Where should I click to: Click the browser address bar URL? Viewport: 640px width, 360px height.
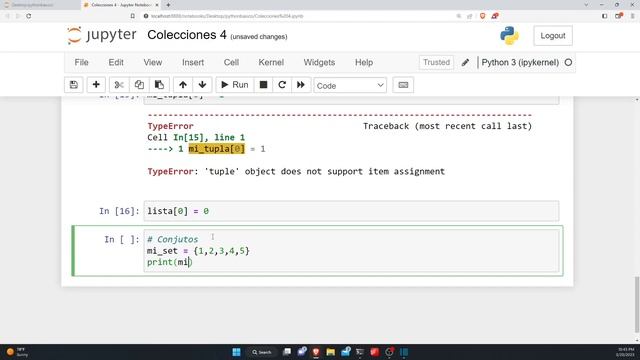pos(227,16)
